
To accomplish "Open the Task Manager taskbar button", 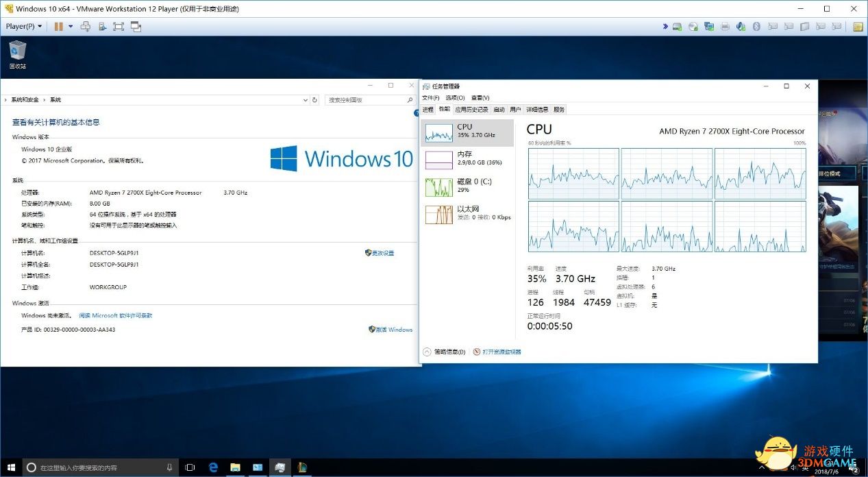I will [280, 467].
